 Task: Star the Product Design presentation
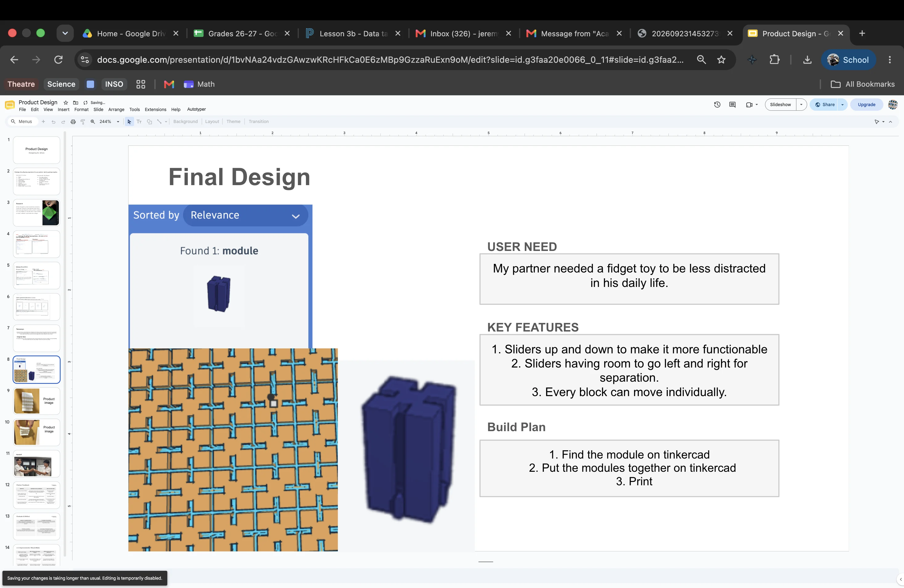66,102
